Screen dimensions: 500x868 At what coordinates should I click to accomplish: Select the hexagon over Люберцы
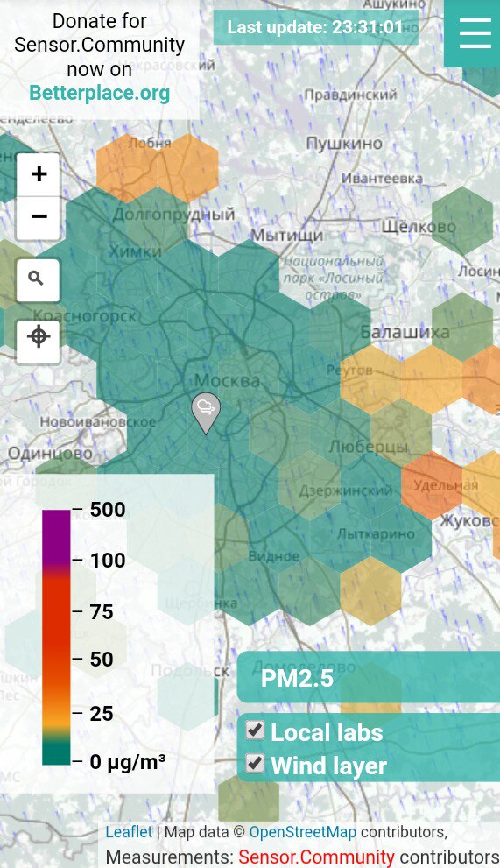click(401, 432)
